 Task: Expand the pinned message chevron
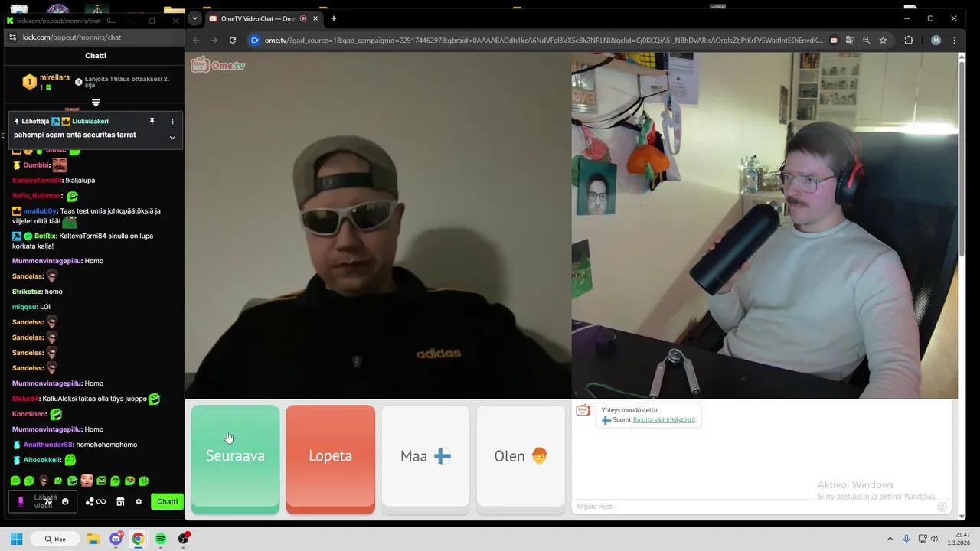172,138
